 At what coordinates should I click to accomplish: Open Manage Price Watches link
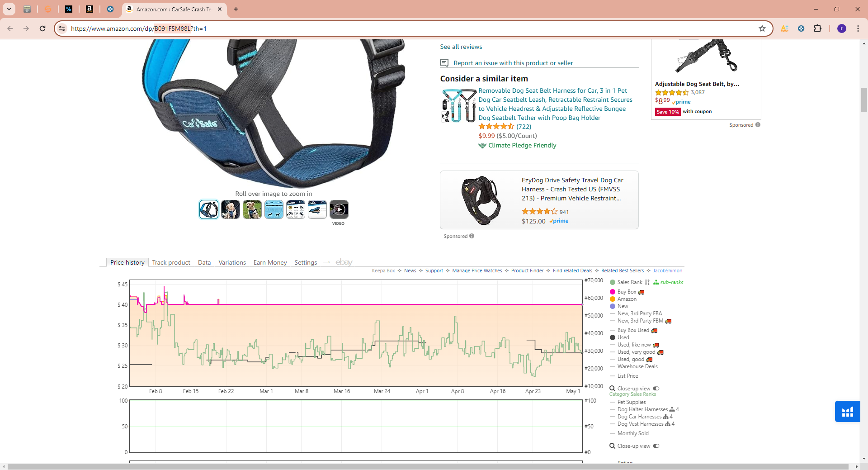(x=477, y=271)
